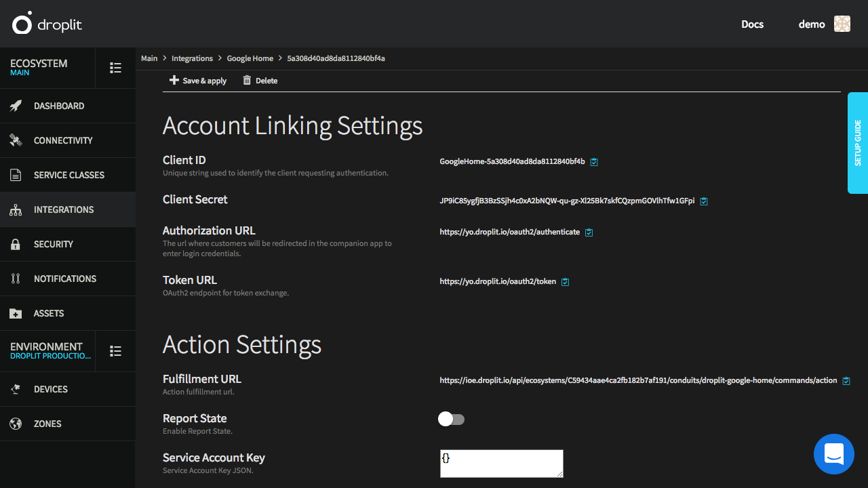Open the Setup Guide side tab
Image resolution: width=868 pixels, height=488 pixels.
coord(858,143)
